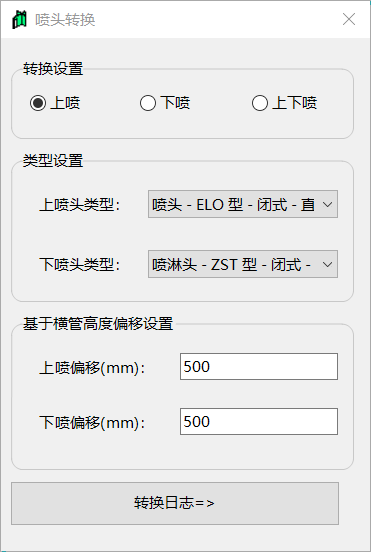Click the 下喷 label text
Screen dimensions: 371x552
point(175,103)
